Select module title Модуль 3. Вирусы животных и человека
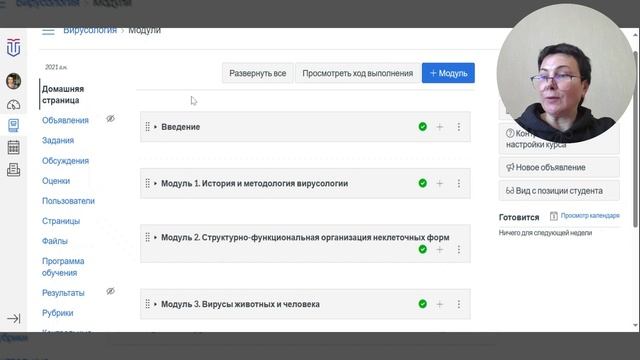This screenshot has height=360, width=640. click(240, 304)
